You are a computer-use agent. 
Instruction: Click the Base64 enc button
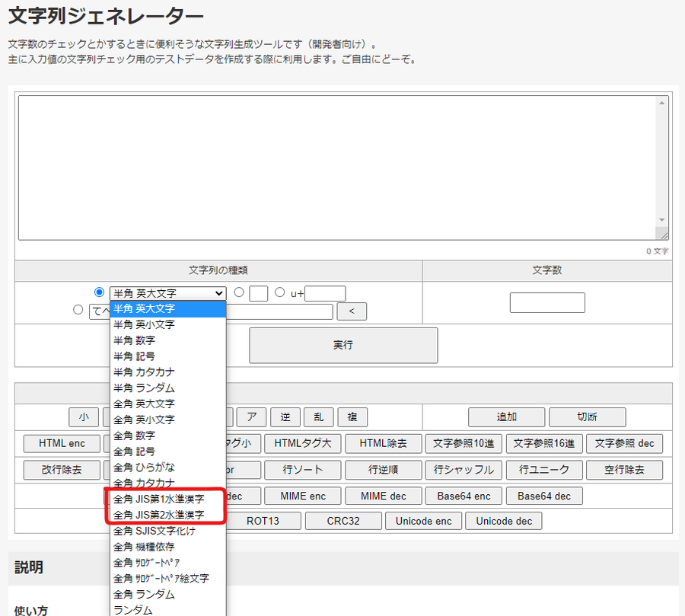(x=464, y=496)
